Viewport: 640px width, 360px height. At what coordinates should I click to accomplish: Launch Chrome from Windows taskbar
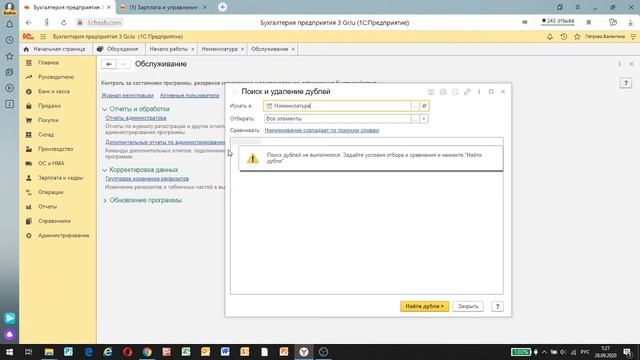[147, 352]
